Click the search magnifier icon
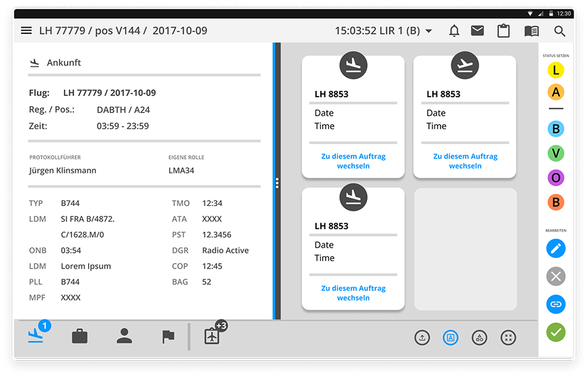The width and height of the screenshot is (588, 378). click(x=559, y=31)
